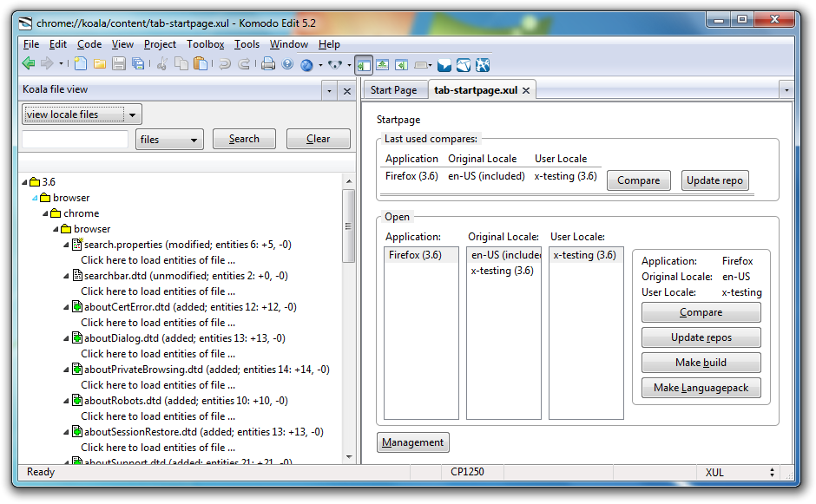Click the Update repos button

coord(701,337)
